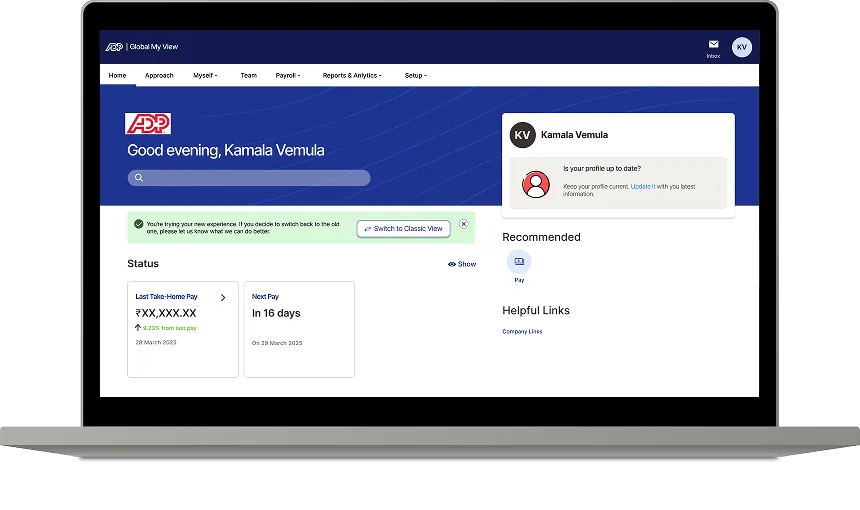Image resolution: width=860 pixels, height=510 pixels.
Task: Click the KV circle beside Kamala Vemula
Action: click(522, 135)
